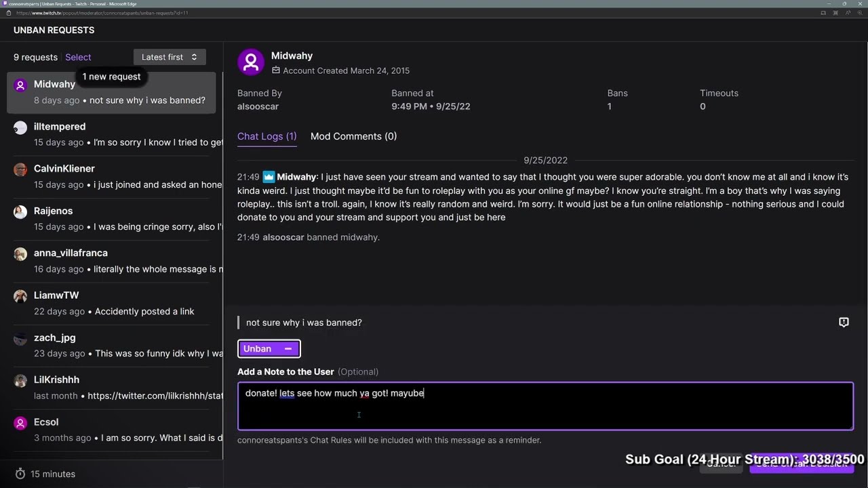Click the report icon beside the unban message
This screenshot has height=488, width=868.
tap(844, 323)
